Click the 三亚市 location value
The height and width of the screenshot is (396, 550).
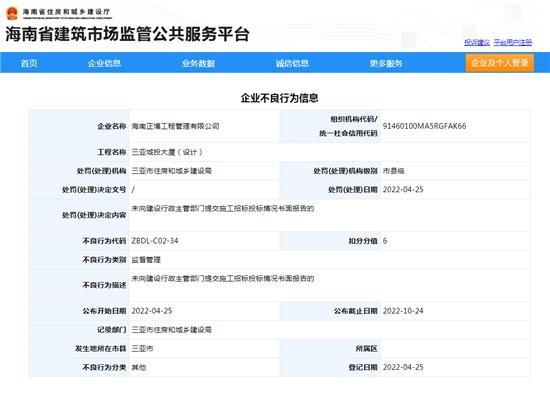[142, 349]
